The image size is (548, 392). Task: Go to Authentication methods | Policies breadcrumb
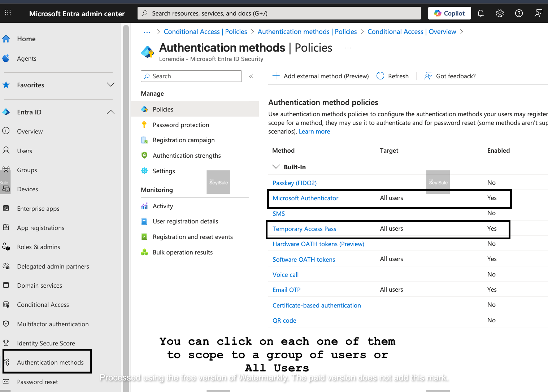click(x=307, y=32)
